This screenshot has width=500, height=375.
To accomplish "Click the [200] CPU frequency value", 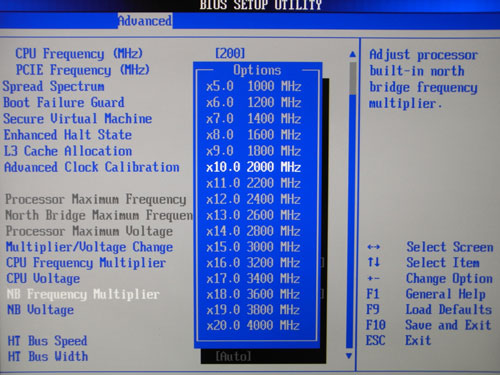I will click(x=230, y=53).
